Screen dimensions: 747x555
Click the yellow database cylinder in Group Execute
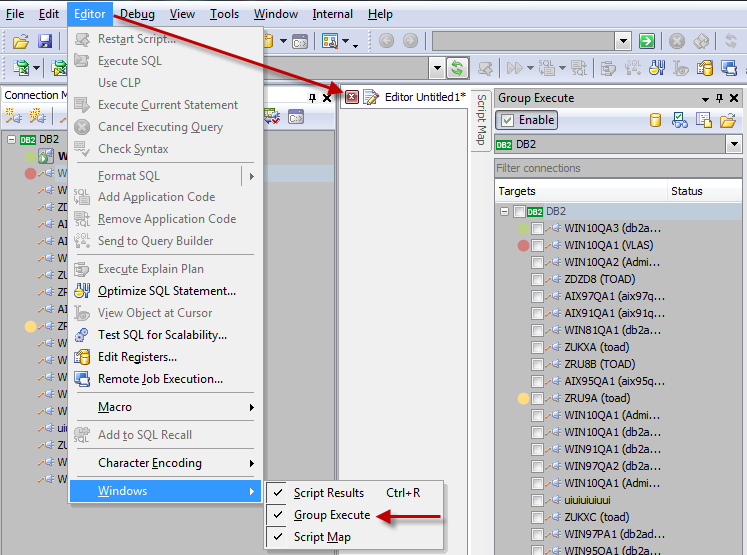coord(656,120)
